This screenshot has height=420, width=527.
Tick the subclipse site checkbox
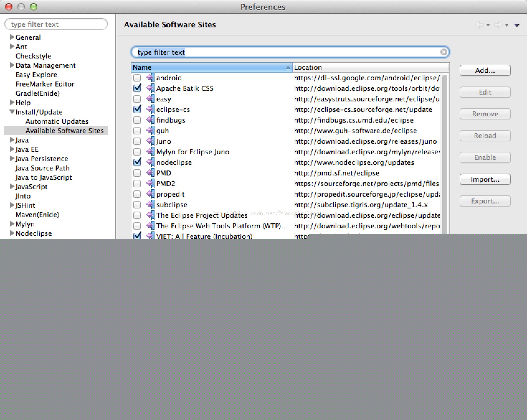click(137, 205)
